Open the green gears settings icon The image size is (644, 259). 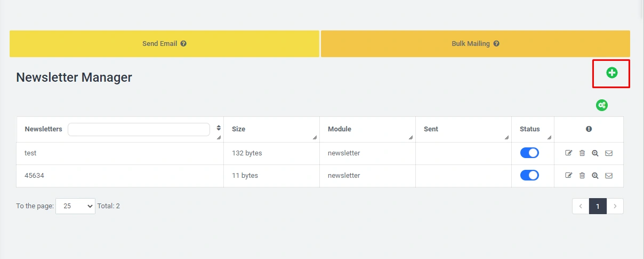pos(602,105)
